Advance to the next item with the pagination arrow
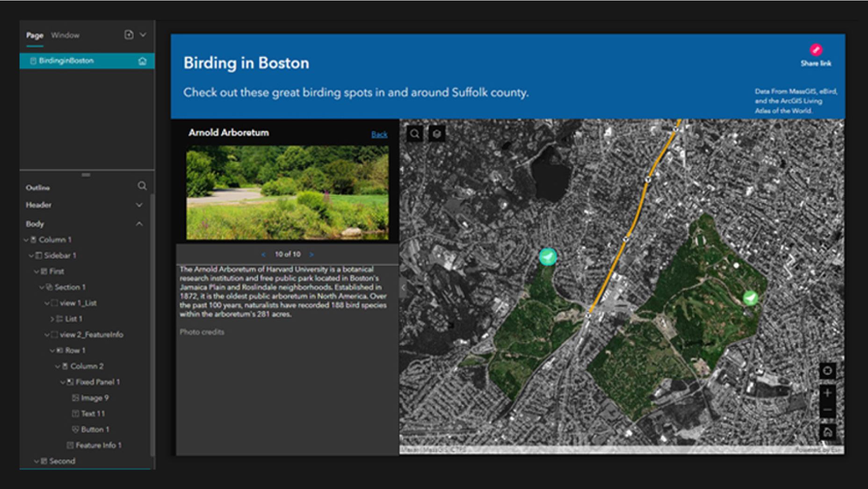The width and height of the screenshot is (868, 489). coord(311,254)
